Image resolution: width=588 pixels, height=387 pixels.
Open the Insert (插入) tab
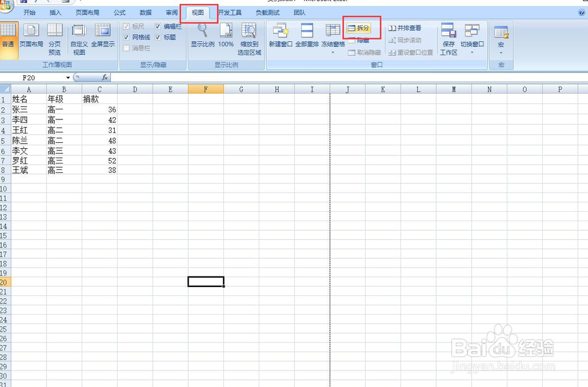tap(55, 12)
